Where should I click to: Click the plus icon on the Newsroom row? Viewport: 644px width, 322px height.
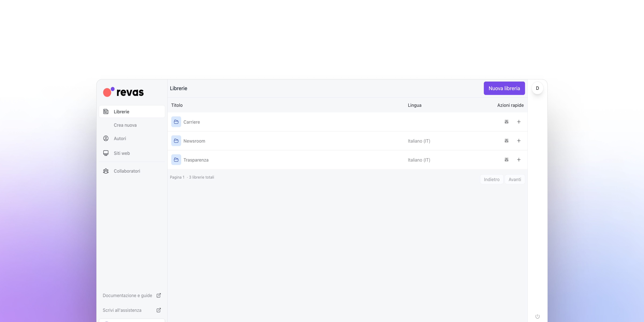click(519, 141)
